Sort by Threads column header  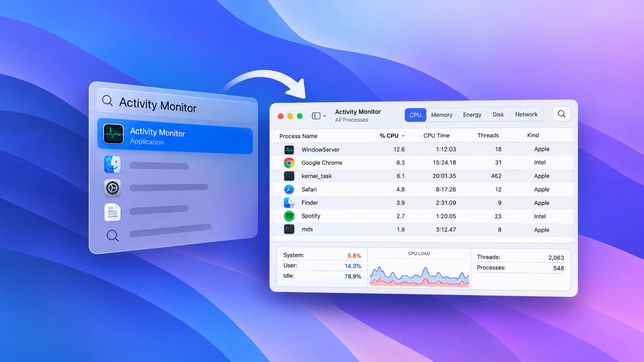coord(488,136)
